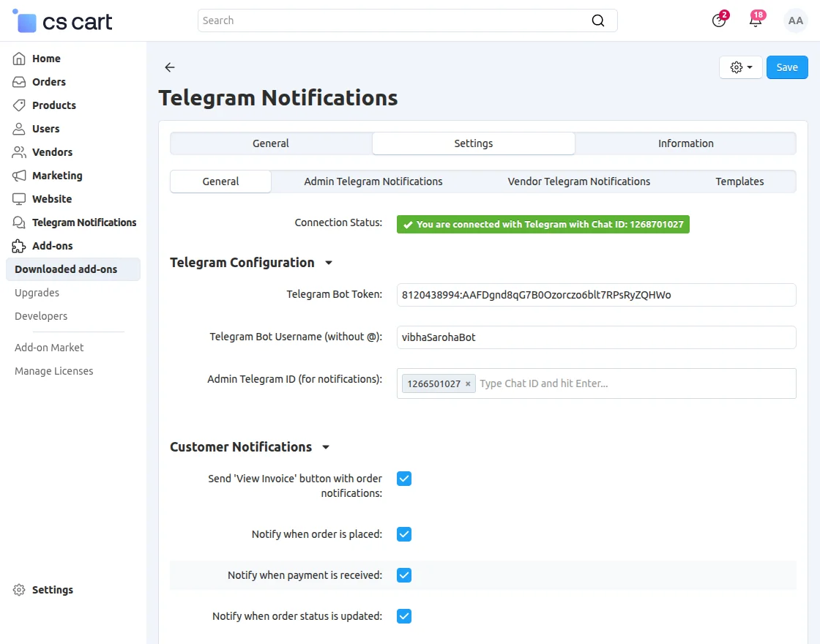Open Upgrades in sidebar
Screen dimensions: 820x644
tap(37, 293)
